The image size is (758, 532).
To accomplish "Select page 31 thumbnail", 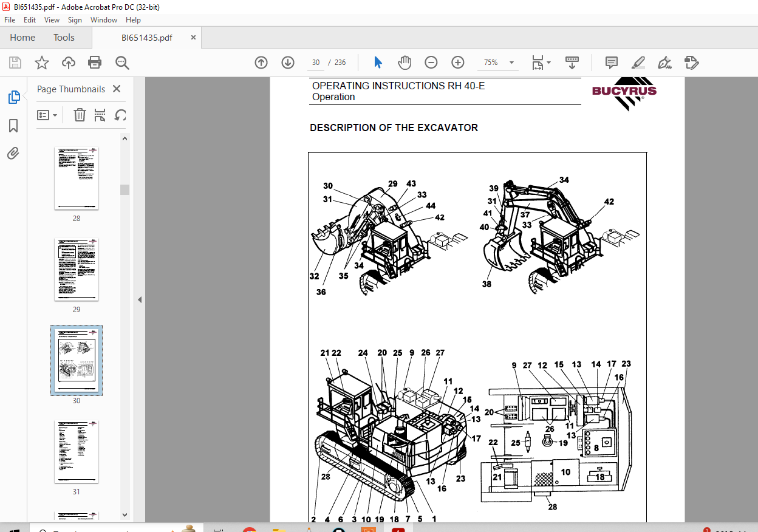I will (x=77, y=451).
